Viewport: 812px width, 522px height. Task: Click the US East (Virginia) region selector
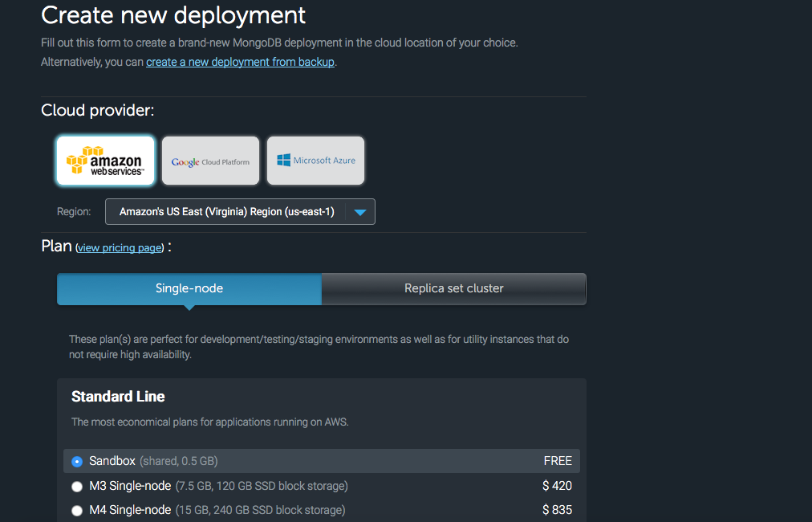pos(240,211)
